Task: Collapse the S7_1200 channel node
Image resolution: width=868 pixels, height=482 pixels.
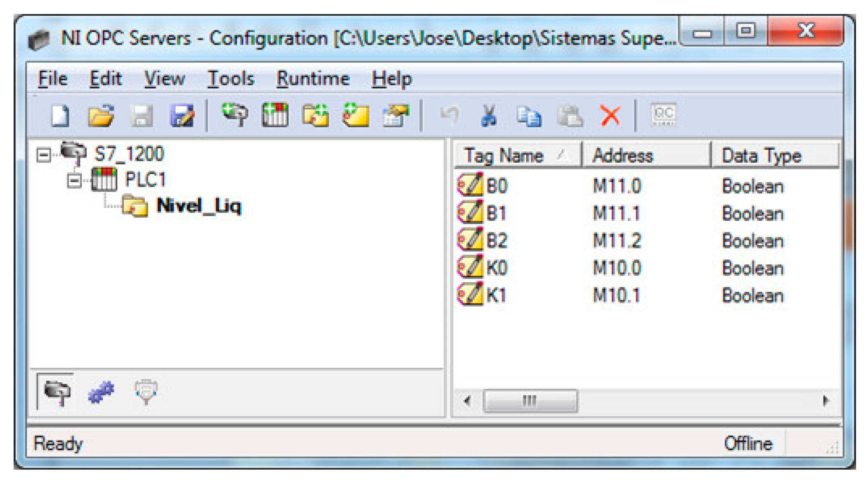Action: (x=43, y=155)
